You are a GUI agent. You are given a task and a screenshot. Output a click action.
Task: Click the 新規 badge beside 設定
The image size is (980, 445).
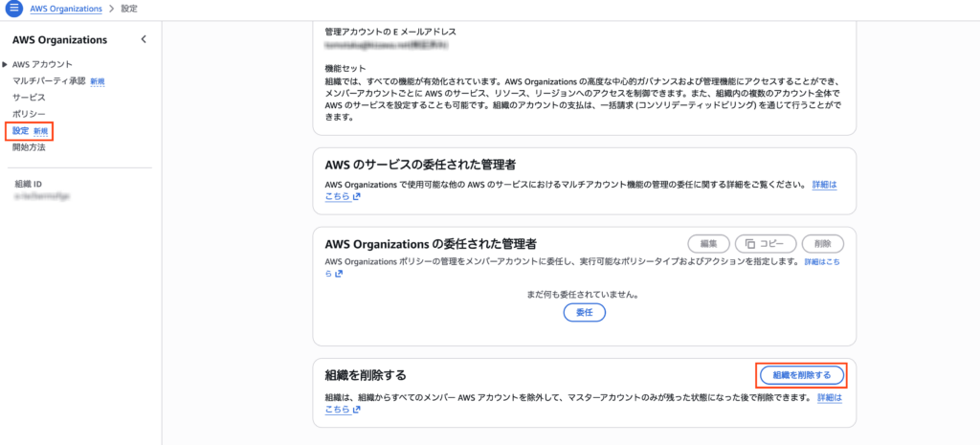click(41, 130)
